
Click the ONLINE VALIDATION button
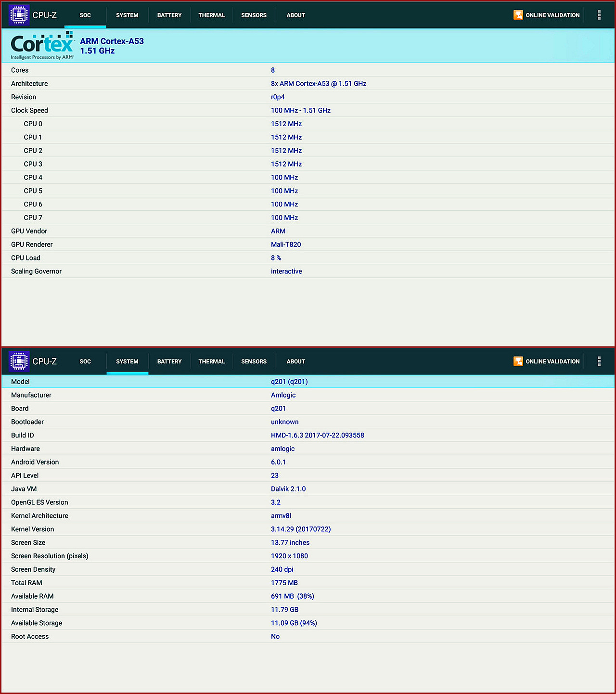(x=547, y=15)
